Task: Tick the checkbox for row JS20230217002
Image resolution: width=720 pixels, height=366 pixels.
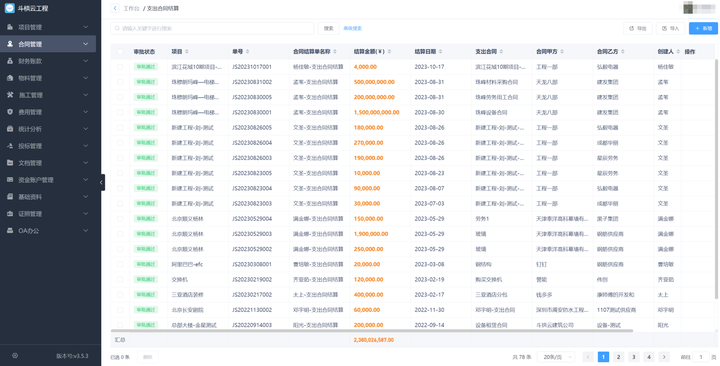Action: (x=120, y=295)
